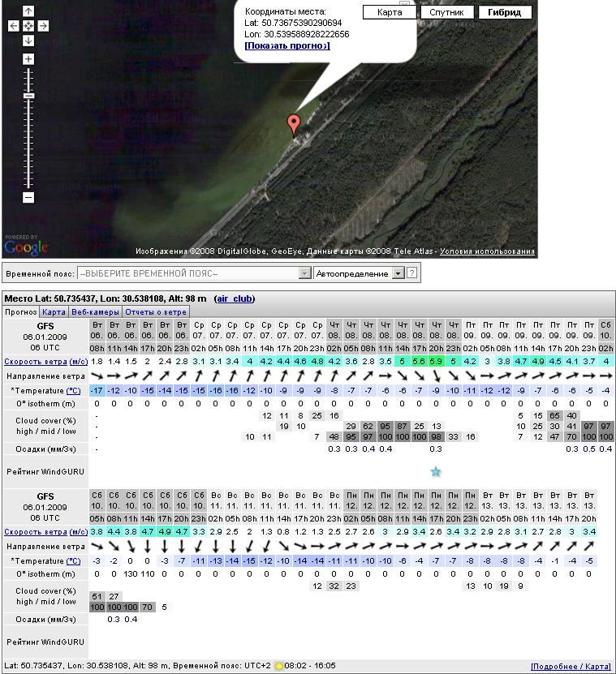Screen dimensions: 616x674
Task: Zoom in with the plus button
Action: (28, 59)
